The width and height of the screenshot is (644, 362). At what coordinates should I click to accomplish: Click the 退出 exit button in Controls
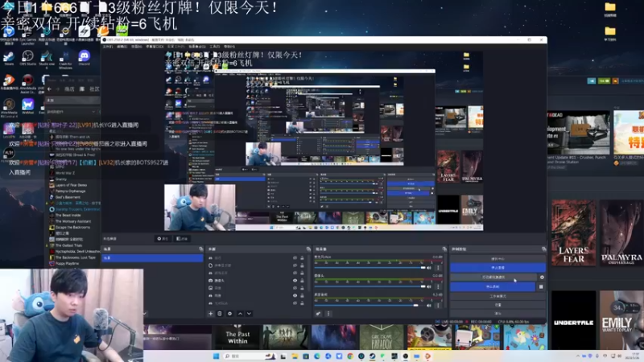click(x=497, y=314)
